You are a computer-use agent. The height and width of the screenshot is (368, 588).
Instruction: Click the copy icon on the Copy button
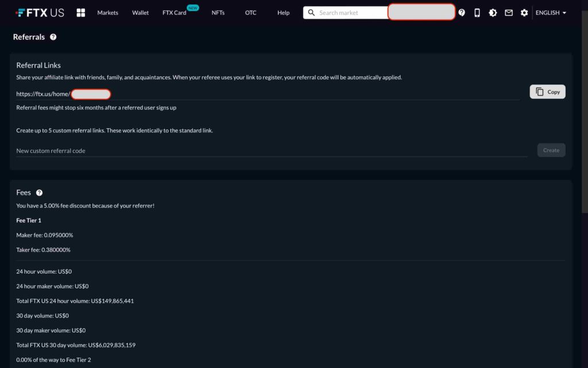(539, 91)
